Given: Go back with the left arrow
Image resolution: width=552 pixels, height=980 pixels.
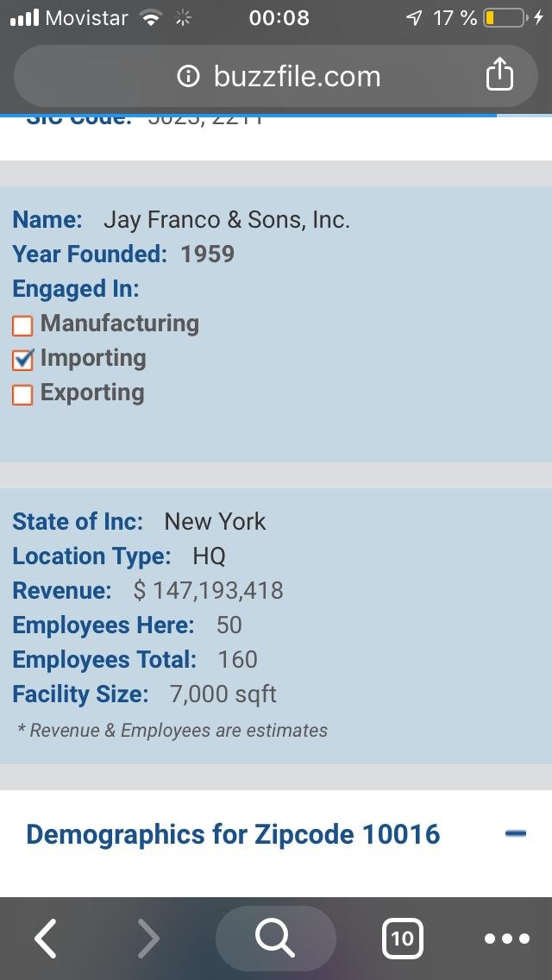Looking at the screenshot, I should [47, 938].
